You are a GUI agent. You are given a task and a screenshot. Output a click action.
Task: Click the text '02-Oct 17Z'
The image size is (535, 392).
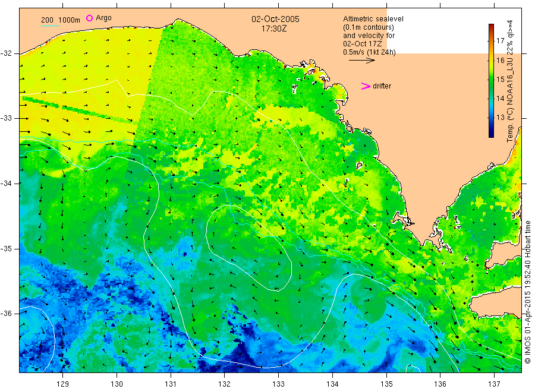click(363, 43)
